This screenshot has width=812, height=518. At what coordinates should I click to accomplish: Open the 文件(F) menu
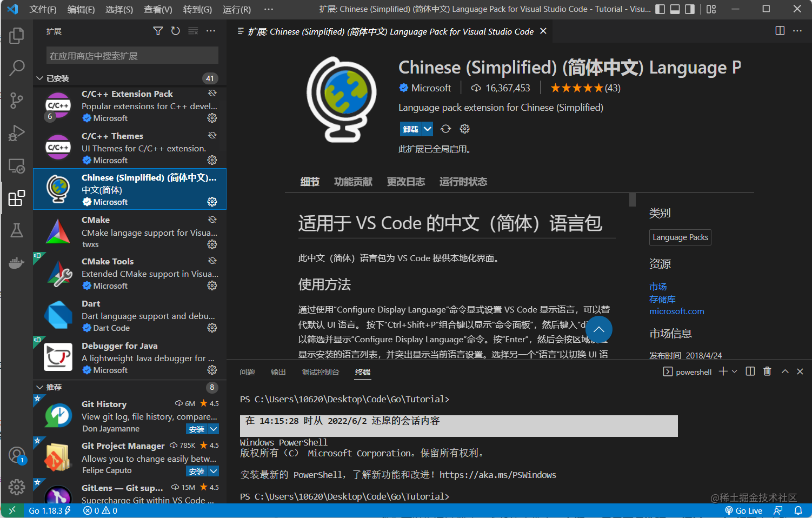pos(43,9)
